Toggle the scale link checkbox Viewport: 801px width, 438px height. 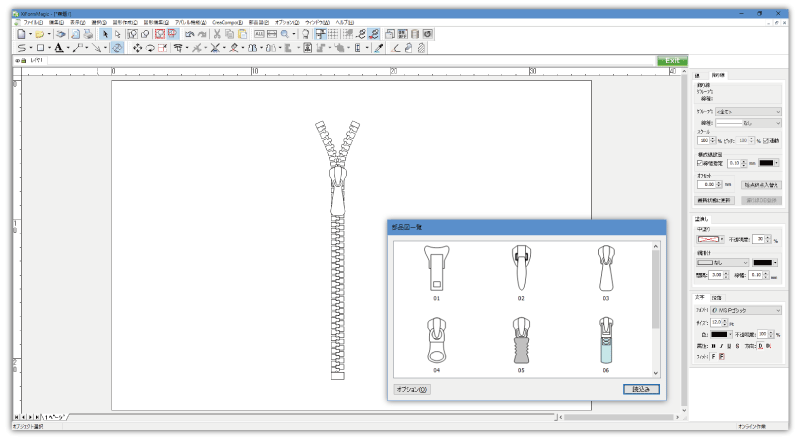(766, 141)
